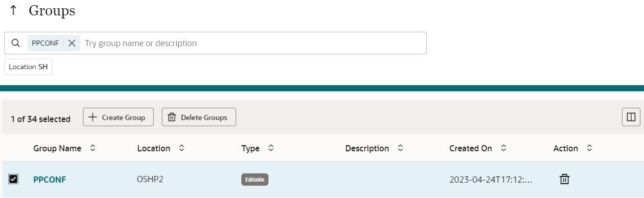Sort by Description column arrows
This screenshot has width=644, height=198.
[x=400, y=148]
